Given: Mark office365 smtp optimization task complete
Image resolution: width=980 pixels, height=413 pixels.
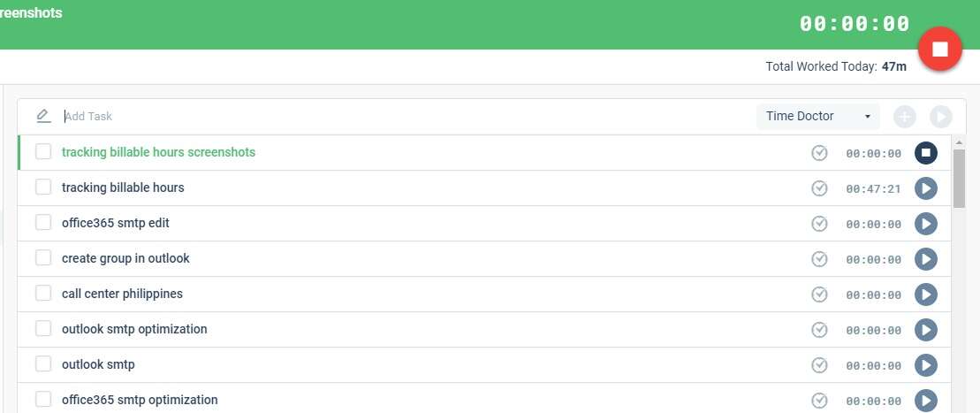Looking at the screenshot, I should [819, 400].
